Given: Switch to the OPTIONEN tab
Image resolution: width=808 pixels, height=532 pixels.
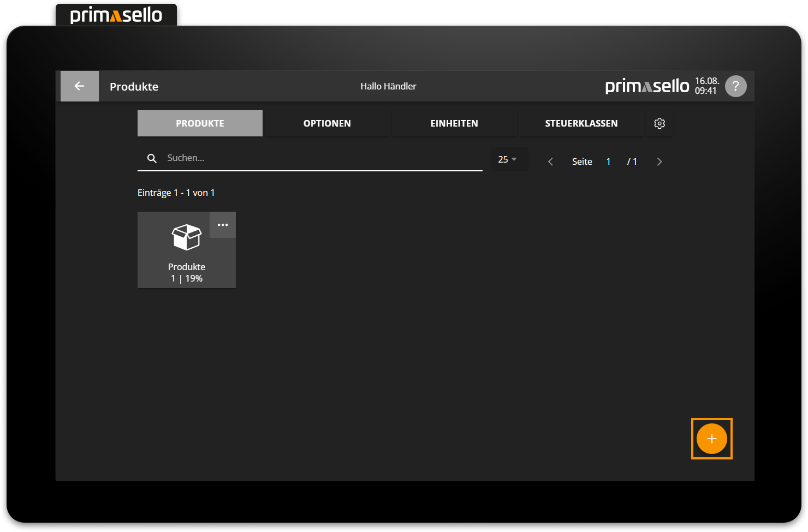Looking at the screenshot, I should tap(327, 123).
